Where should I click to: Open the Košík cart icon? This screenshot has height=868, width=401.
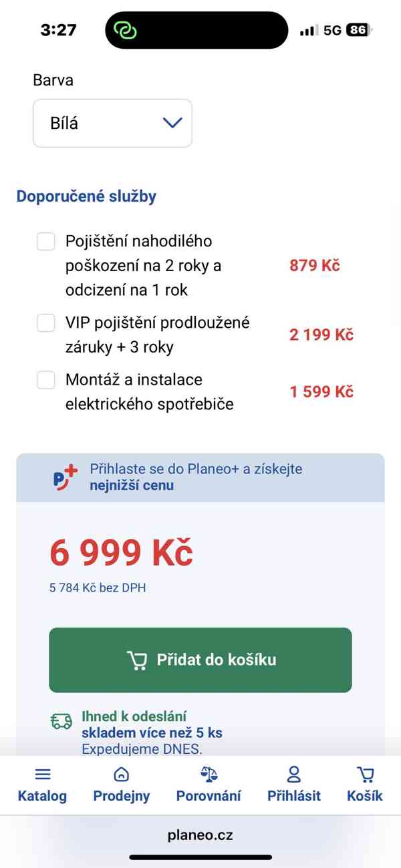[366, 774]
